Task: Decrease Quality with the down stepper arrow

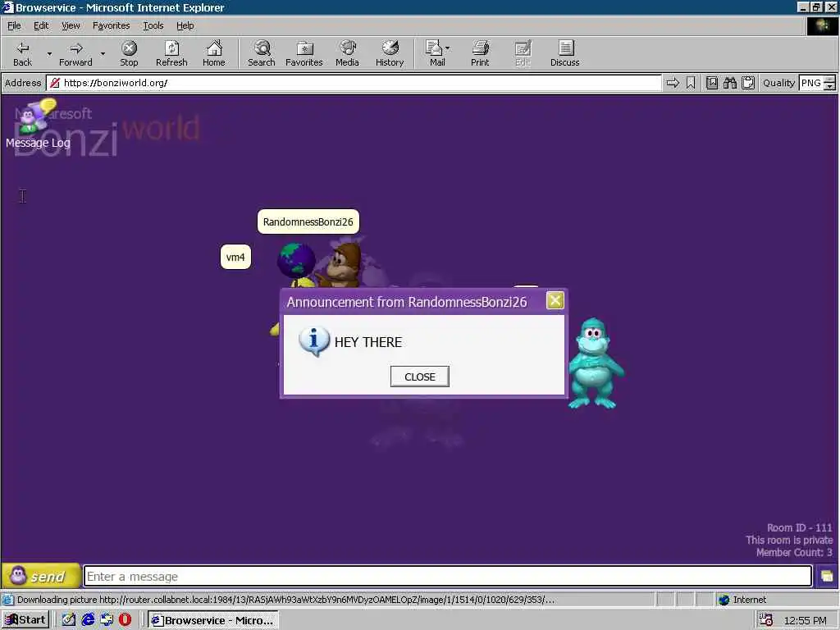Action: (830, 87)
